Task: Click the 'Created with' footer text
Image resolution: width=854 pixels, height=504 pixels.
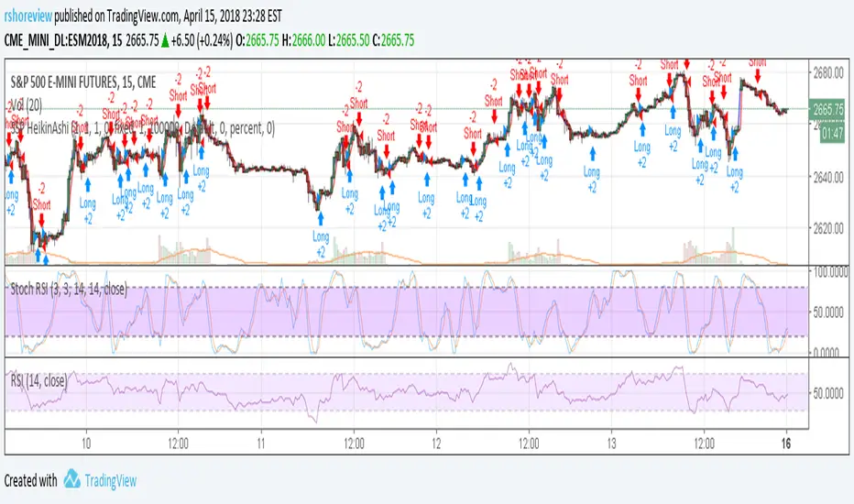Action: click(30, 480)
